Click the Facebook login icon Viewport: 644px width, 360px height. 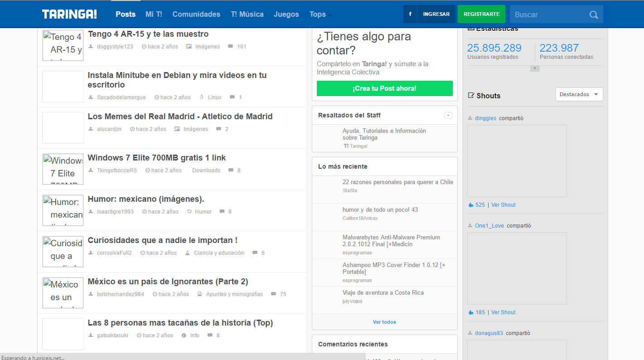pyautogui.click(x=410, y=14)
